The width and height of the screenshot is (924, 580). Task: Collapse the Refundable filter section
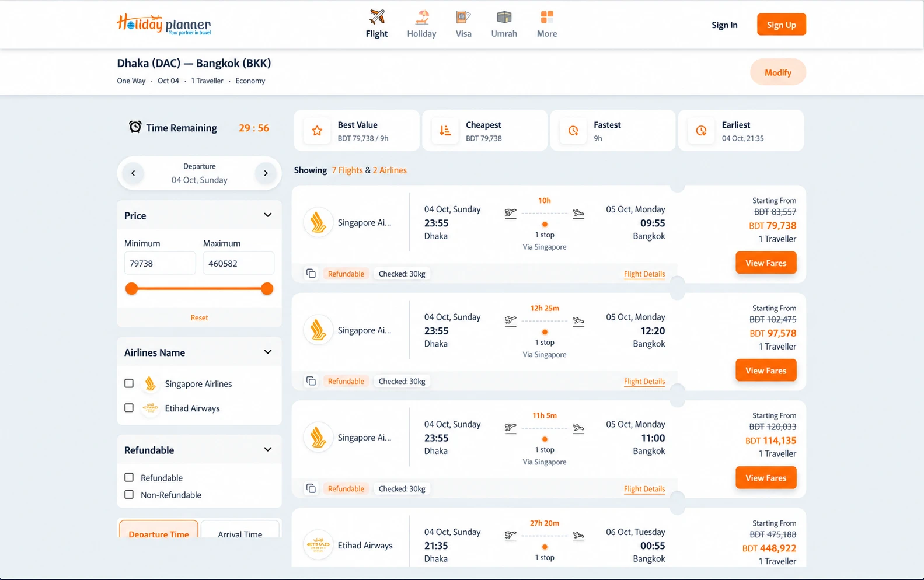pos(268,449)
